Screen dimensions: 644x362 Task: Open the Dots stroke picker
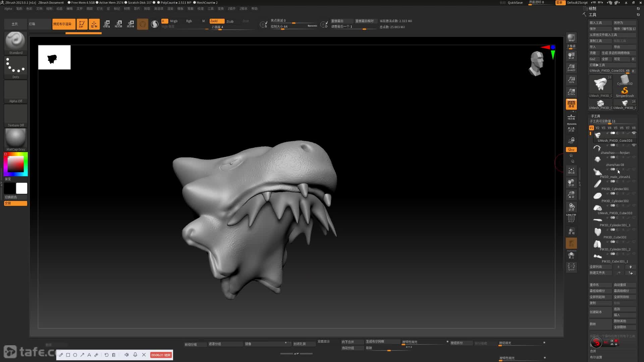click(x=16, y=67)
